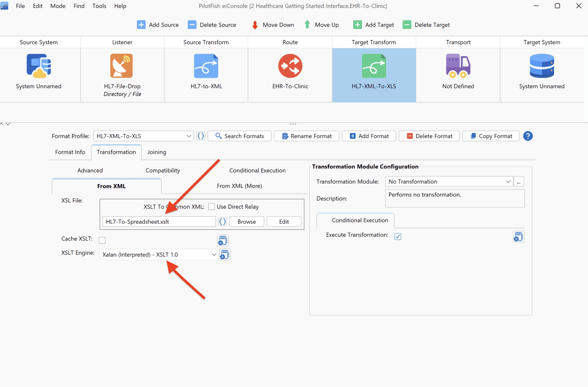The height and width of the screenshot is (387, 588).
Task: Click the PilotFish app icon in title bar
Action: (x=5, y=6)
